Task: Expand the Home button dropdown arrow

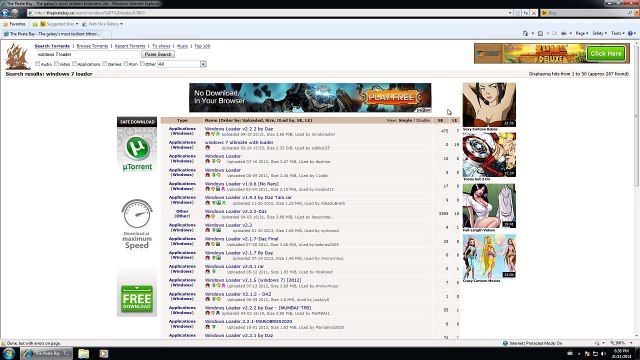Action: coord(532,33)
